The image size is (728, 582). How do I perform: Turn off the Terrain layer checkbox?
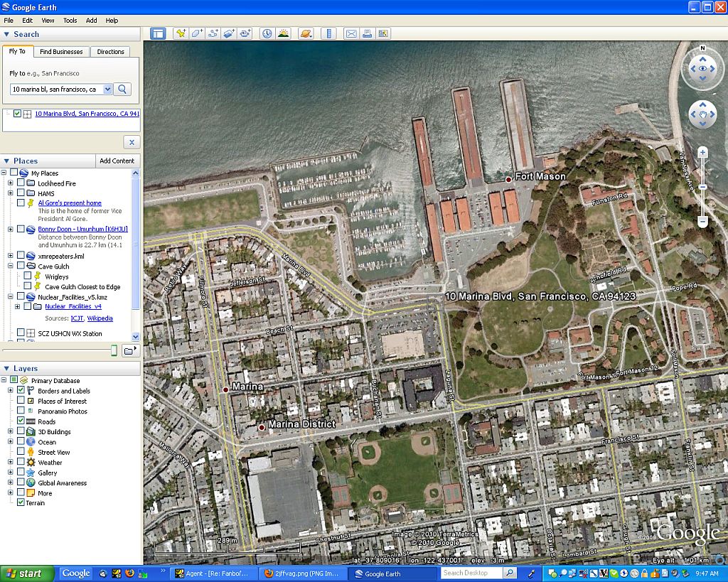(21, 502)
